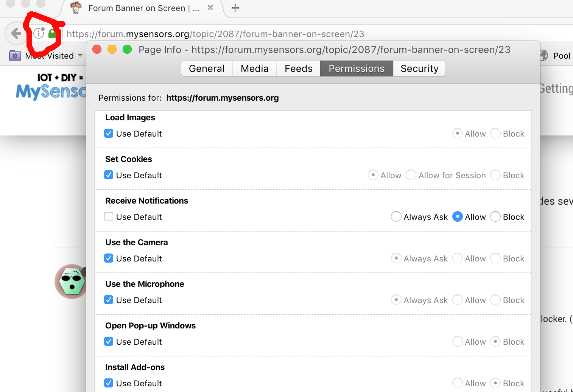Click the green hexagon user avatar
Screen dimensions: 573x392
coord(72,282)
